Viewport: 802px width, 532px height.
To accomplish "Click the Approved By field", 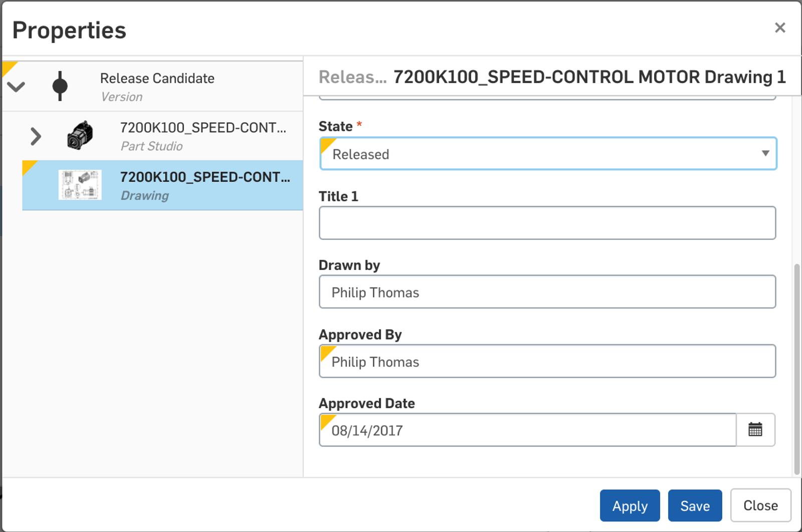I will [x=547, y=361].
